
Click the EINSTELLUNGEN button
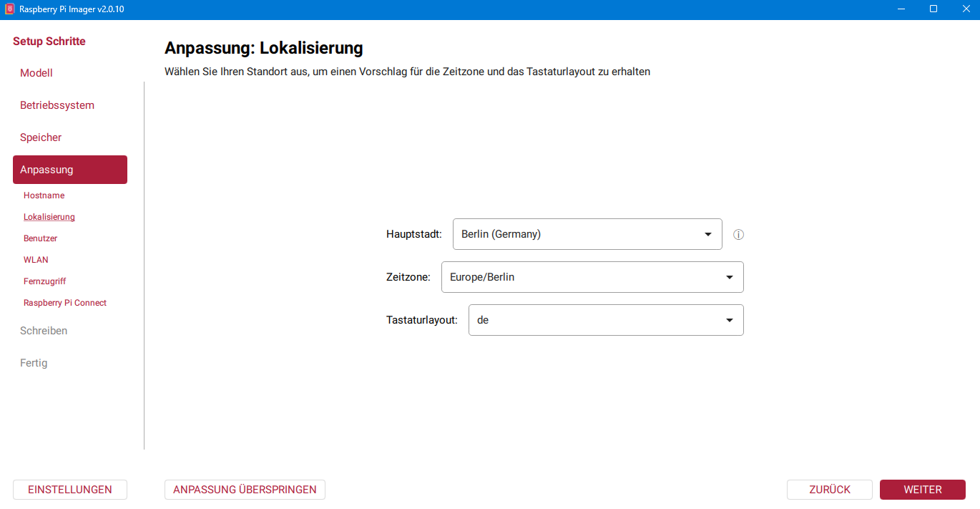point(70,490)
